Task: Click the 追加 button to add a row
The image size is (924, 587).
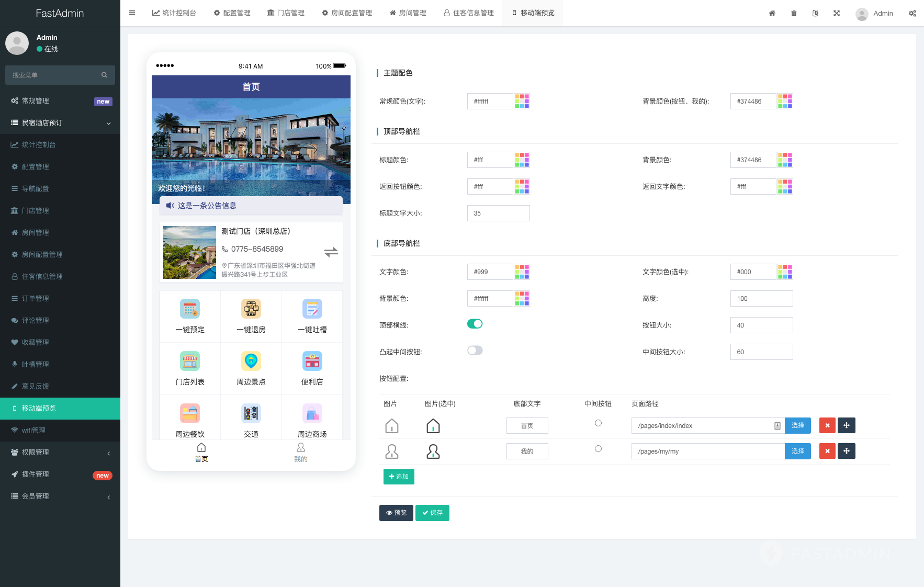Action: (399, 476)
